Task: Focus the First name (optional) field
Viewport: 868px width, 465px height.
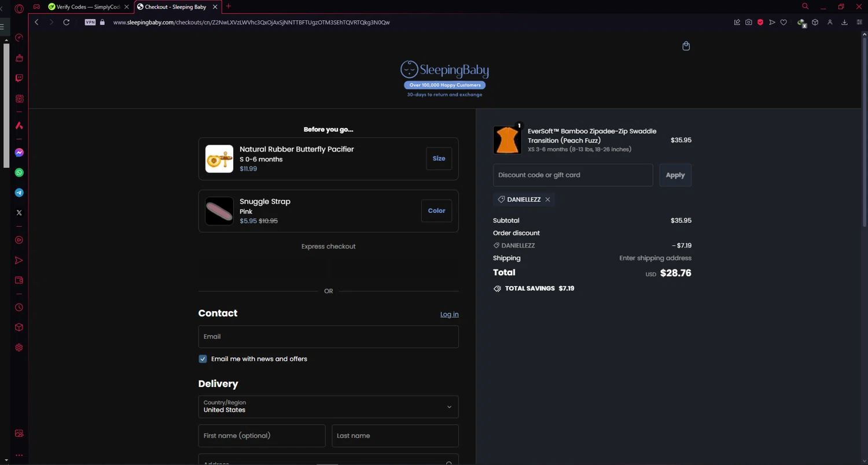Action: pos(262,436)
